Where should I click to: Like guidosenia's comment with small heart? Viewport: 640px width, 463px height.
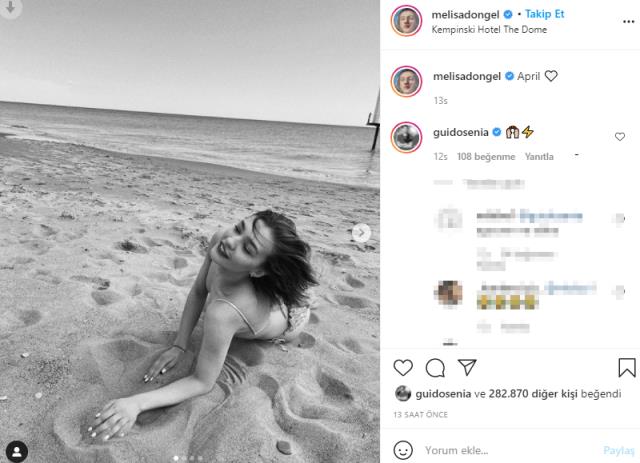[620, 136]
